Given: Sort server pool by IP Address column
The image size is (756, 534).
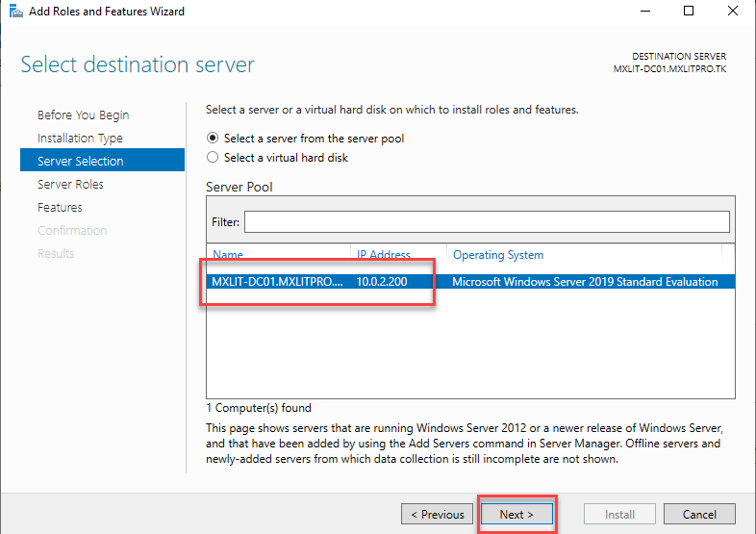Looking at the screenshot, I should click(x=384, y=255).
